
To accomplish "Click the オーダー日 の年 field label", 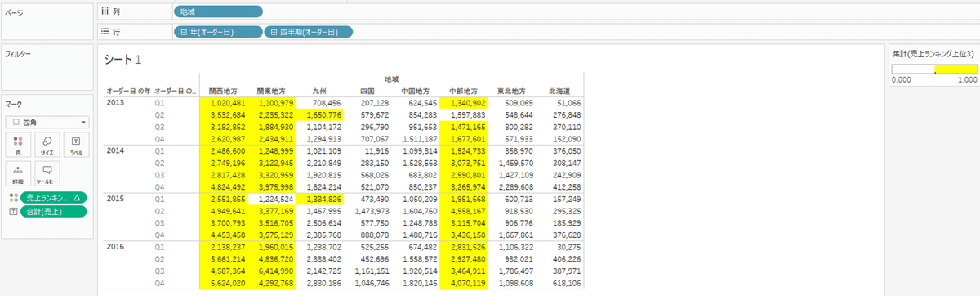I will click(x=128, y=91).
